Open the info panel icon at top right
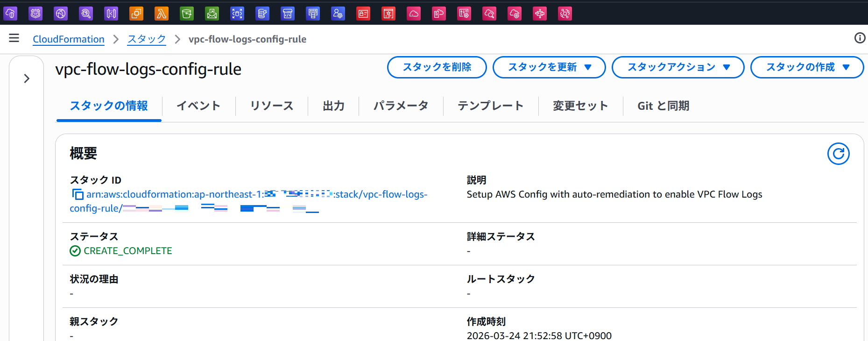The image size is (868, 341). coord(860,38)
